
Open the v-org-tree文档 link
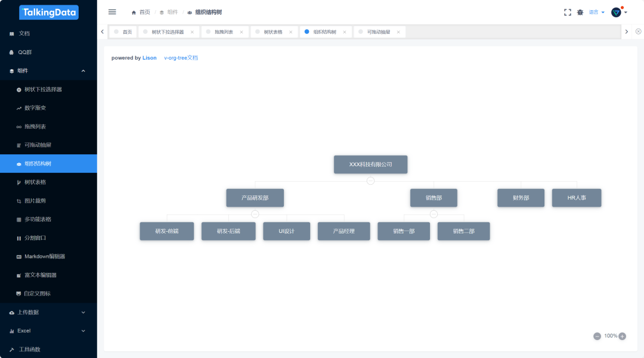pyautogui.click(x=181, y=58)
